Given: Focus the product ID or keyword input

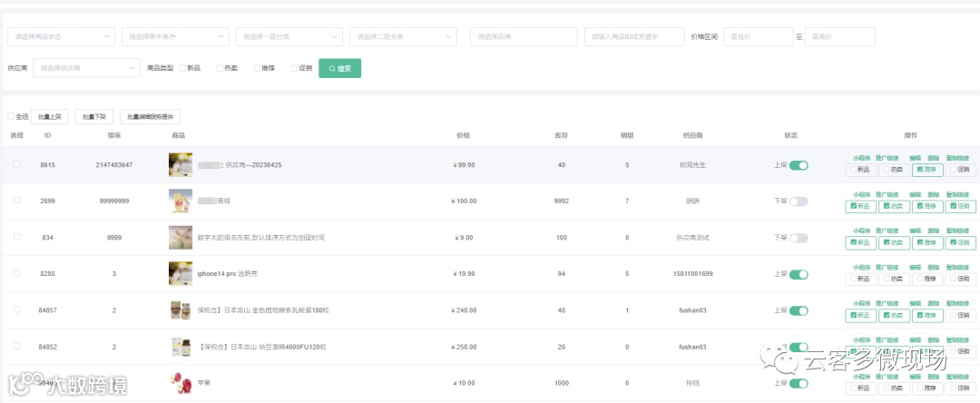Looking at the screenshot, I should (634, 37).
